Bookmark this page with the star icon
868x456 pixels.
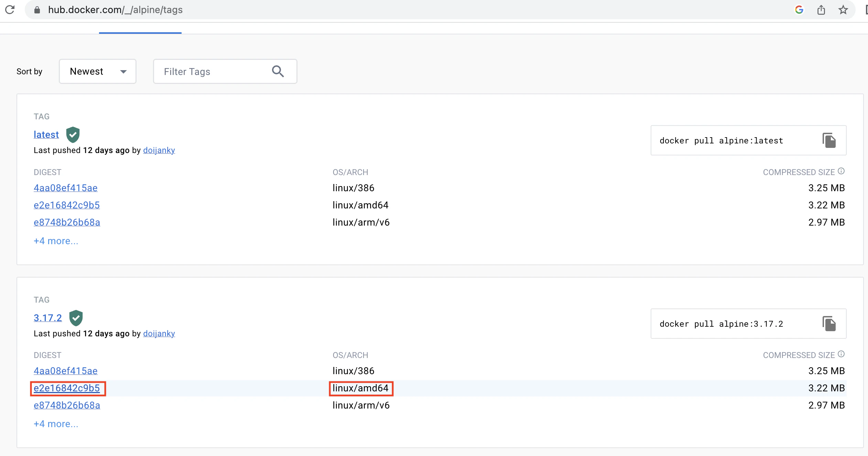tap(843, 10)
